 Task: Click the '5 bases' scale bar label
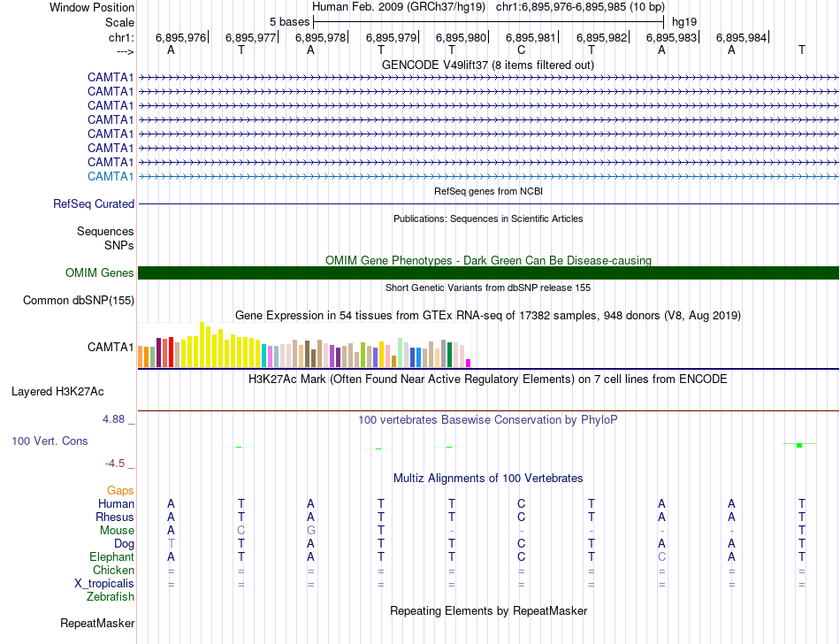tap(289, 22)
